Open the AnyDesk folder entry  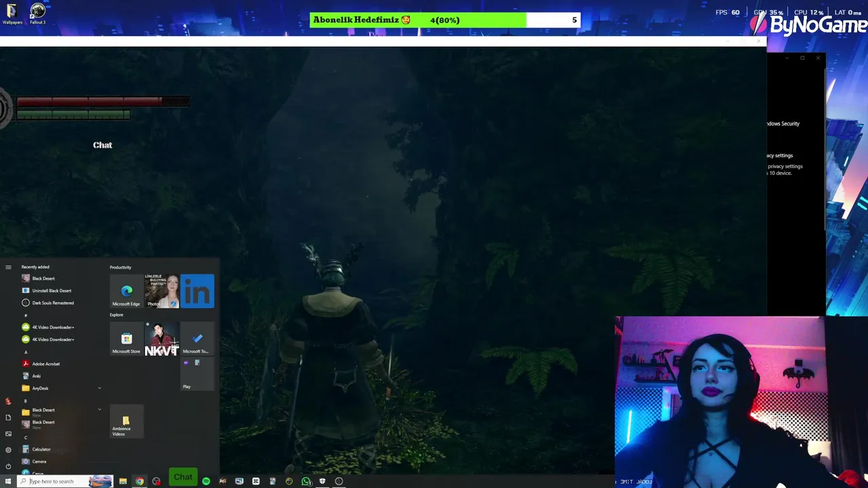[40, 388]
